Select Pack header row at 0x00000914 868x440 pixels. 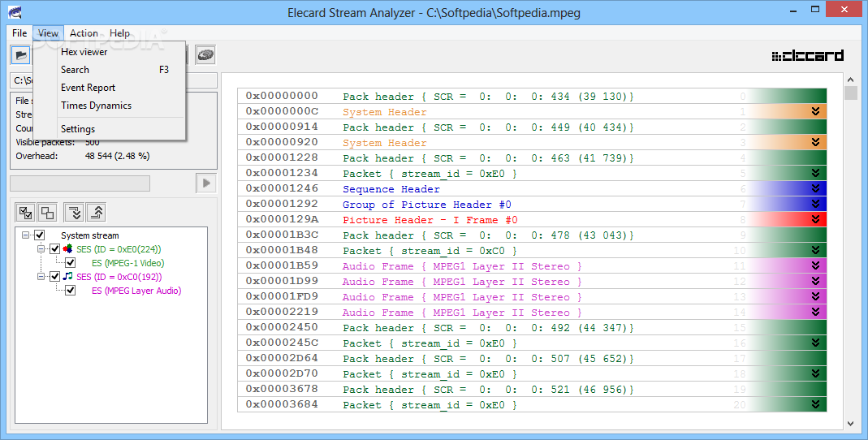click(x=531, y=127)
